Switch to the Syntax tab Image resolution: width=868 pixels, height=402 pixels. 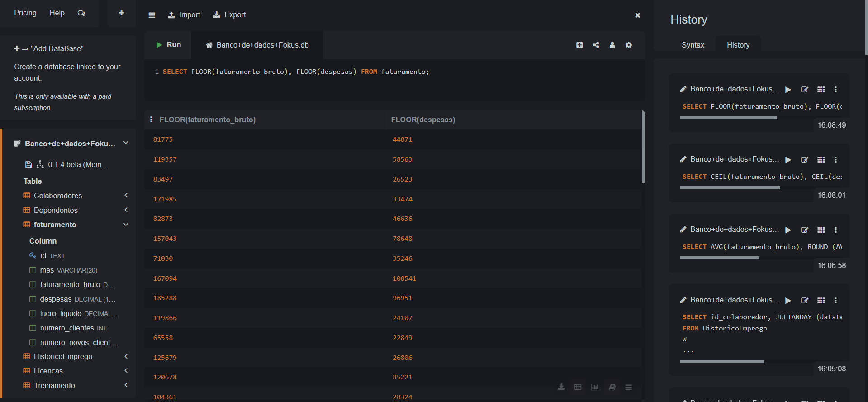(x=693, y=45)
